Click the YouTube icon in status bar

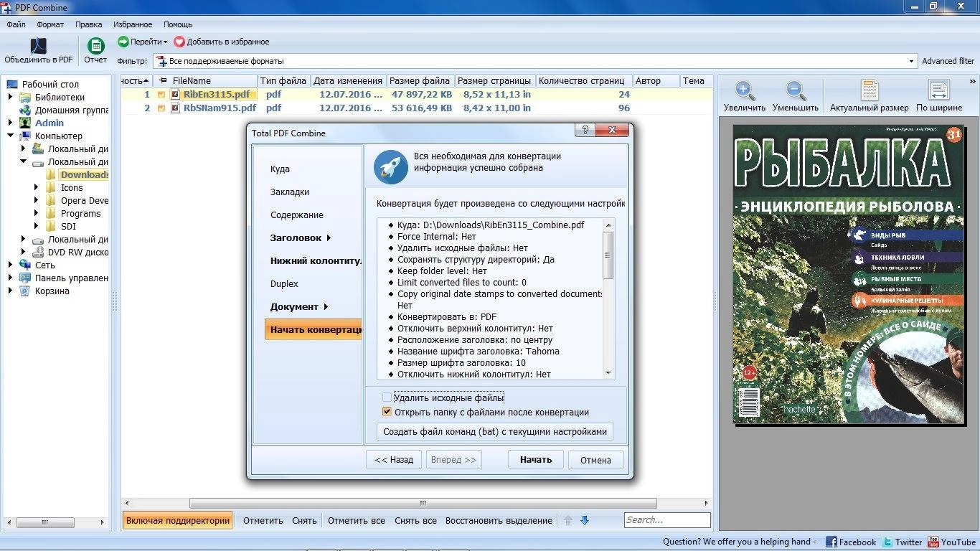tap(933, 542)
